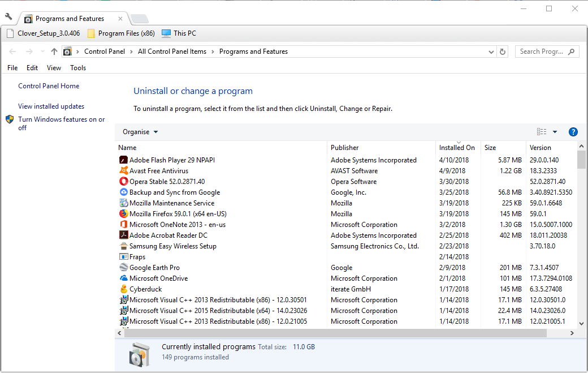Click the horizontal scrollbar of the program list
The image size is (588, 373).
tap(336, 333)
